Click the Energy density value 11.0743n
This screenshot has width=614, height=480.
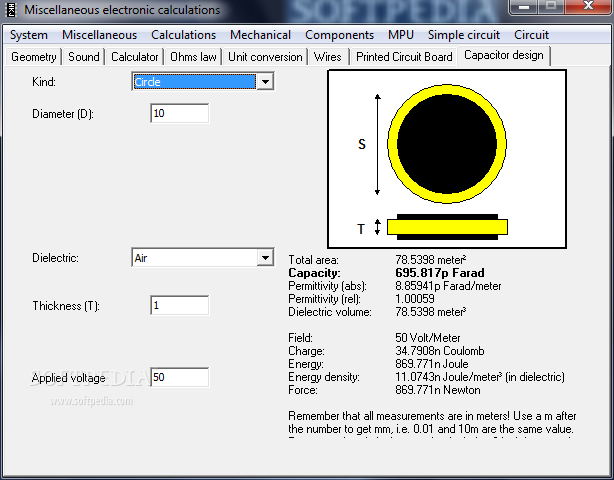[480, 377]
